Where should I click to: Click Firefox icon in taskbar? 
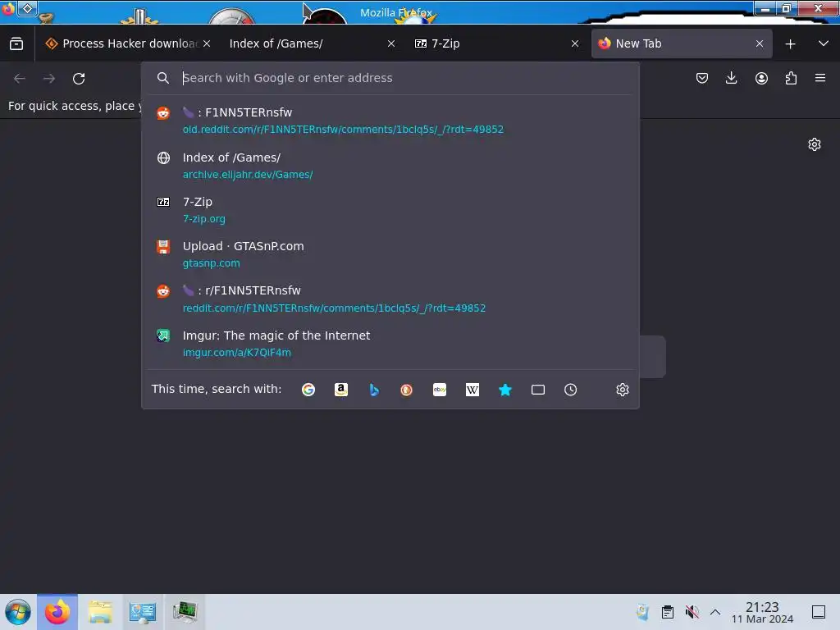(57, 612)
